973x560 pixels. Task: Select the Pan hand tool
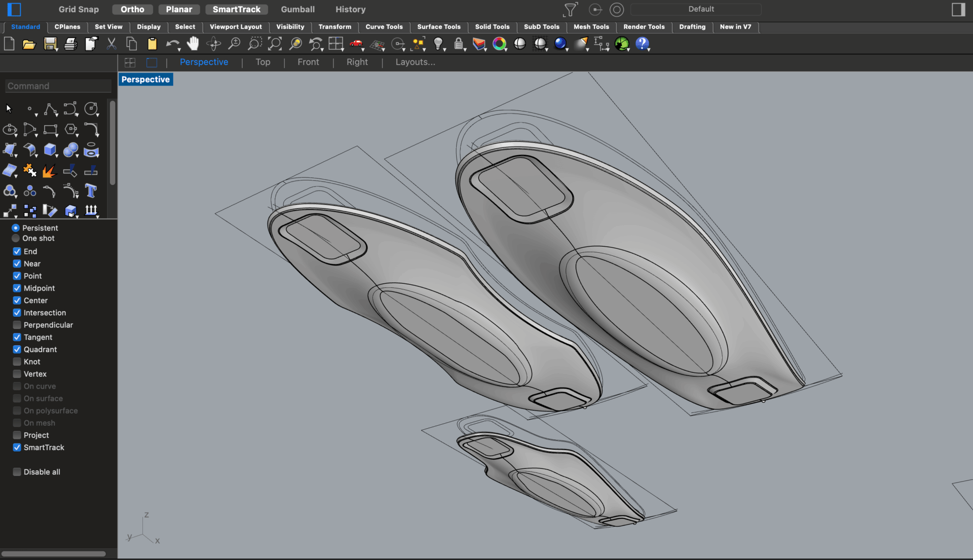coord(193,44)
